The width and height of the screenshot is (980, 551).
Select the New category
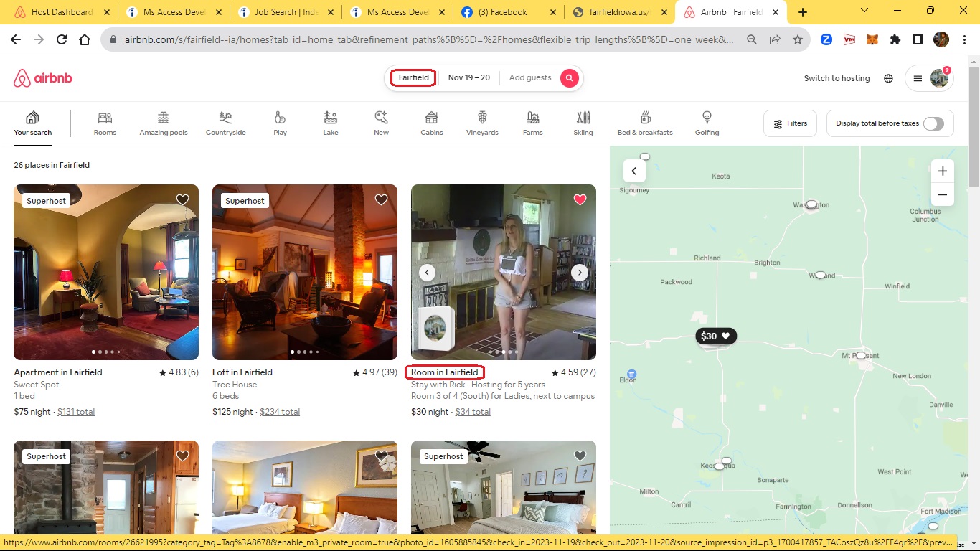(x=382, y=123)
